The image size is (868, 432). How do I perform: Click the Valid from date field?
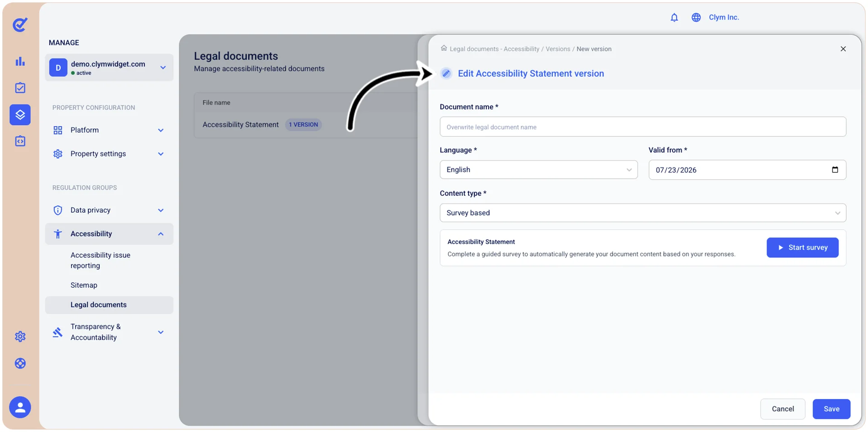(747, 170)
